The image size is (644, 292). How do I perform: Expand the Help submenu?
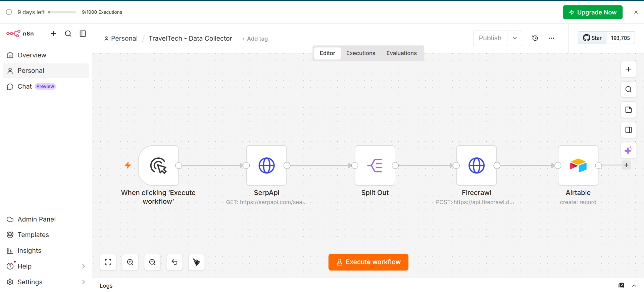84,266
